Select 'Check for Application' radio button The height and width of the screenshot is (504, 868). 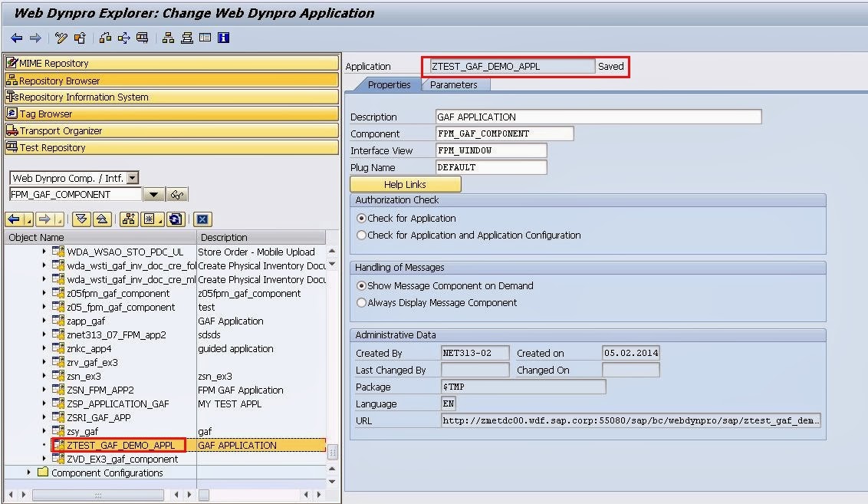pyautogui.click(x=361, y=219)
